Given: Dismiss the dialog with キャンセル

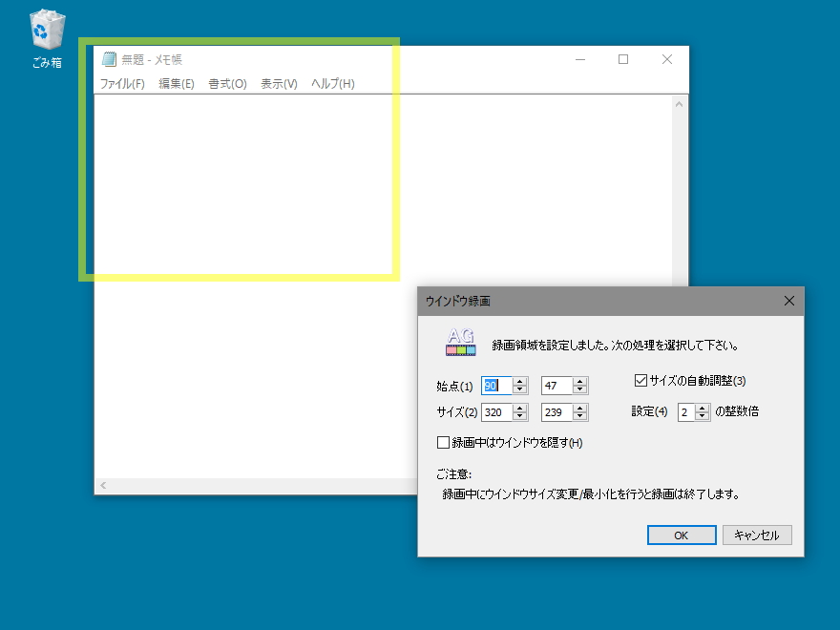Looking at the screenshot, I should [x=757, y=535].
